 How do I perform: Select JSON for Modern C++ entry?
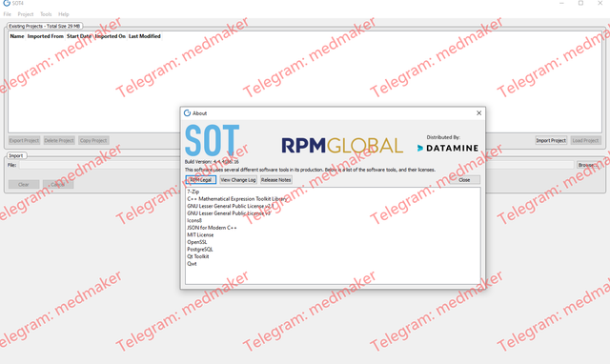[x=212, y=228]
